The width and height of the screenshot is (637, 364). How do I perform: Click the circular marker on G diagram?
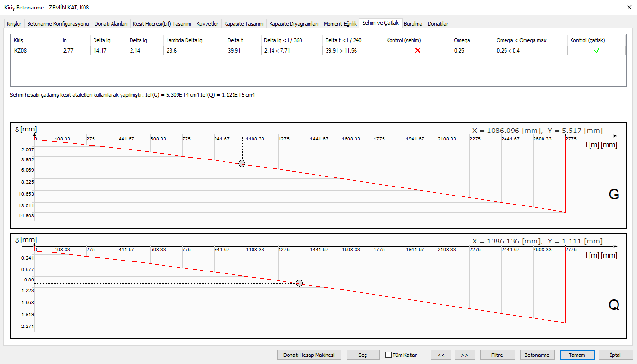click(242, 164)
